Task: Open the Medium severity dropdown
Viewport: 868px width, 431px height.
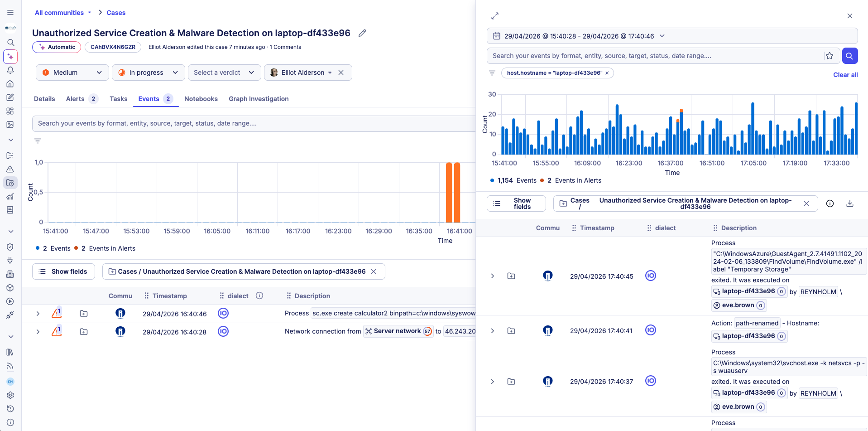Action: tap(72, 72)
